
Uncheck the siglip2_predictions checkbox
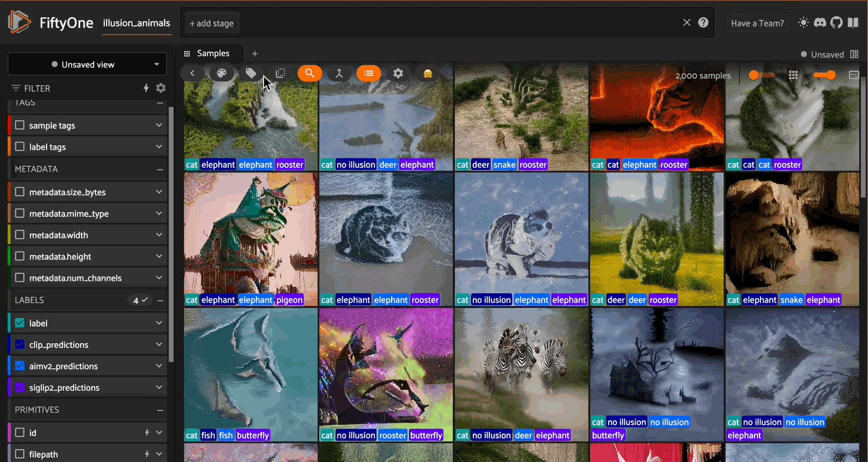[20, 387]
